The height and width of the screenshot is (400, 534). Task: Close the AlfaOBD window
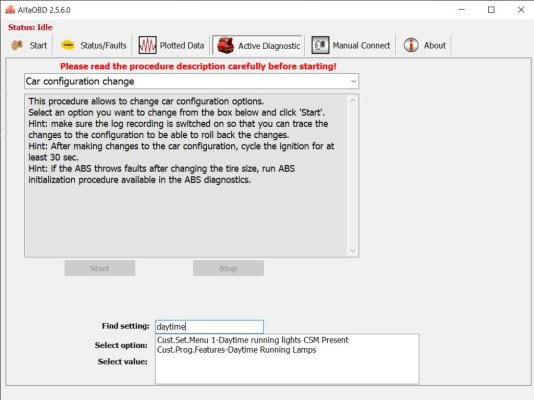click(x=521, y=10)
